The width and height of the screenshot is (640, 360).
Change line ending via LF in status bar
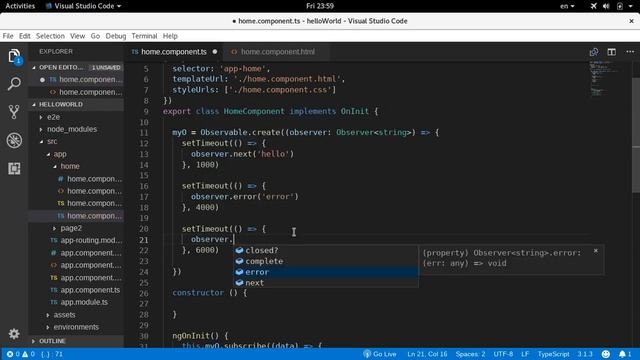[x=525, y=354]
